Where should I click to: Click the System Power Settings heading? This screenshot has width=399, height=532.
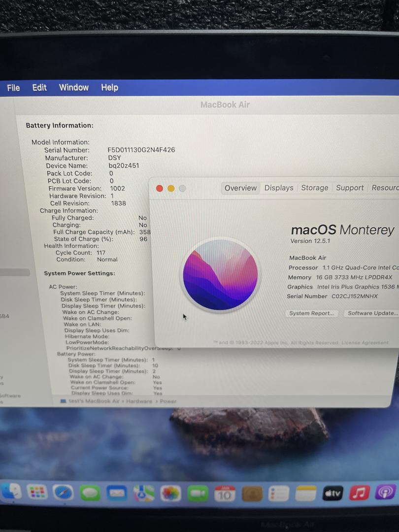click(79, 273)
